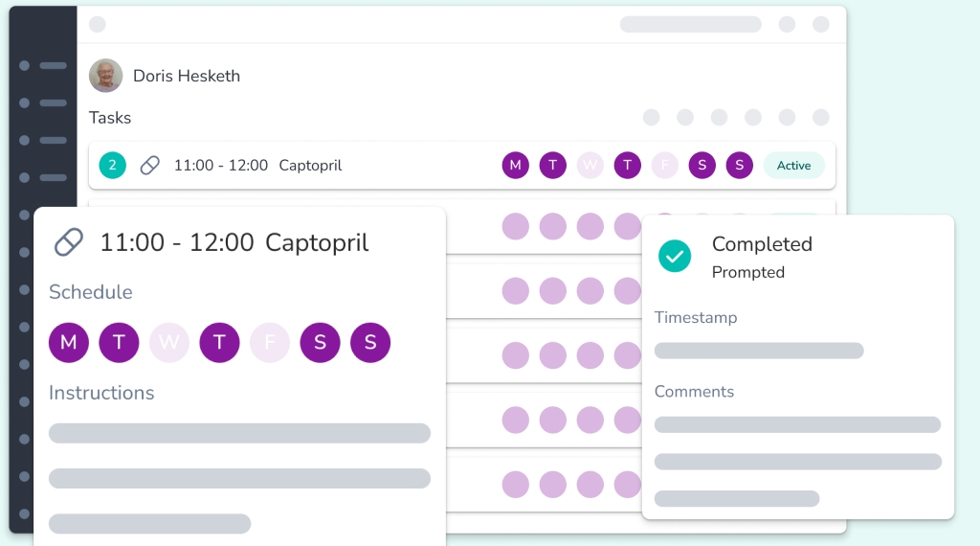Viewport: 980px width, 546px height.
Task: Click the faded F day circle in the task row
Action: pyautogui.click(x=665, y=166)
